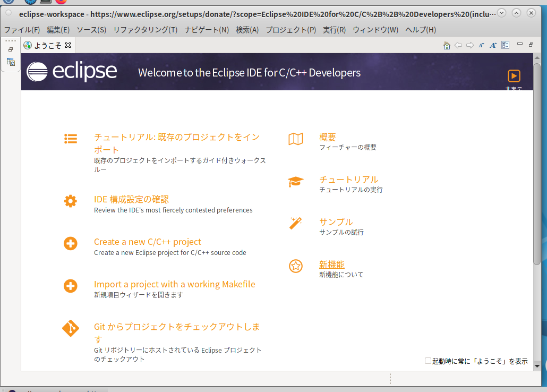Click the star icon beside 新機能
The width and height of the screenshot is (547, 392).
tap(296, 266)
